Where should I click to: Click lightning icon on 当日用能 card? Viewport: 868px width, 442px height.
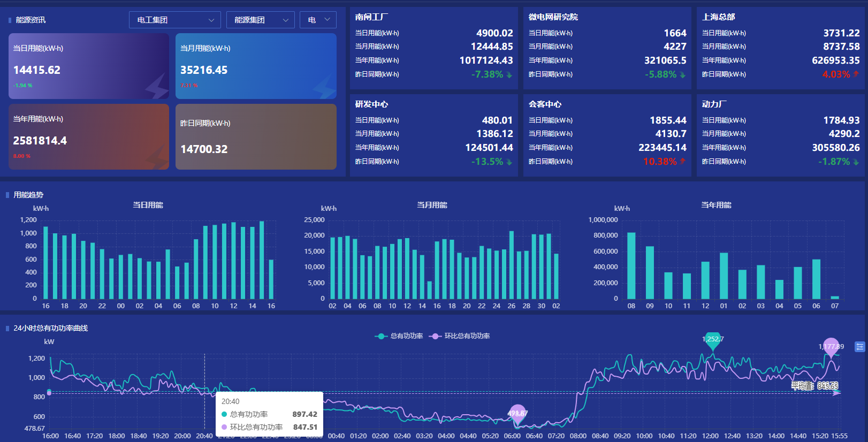click(x=156, y=86)
